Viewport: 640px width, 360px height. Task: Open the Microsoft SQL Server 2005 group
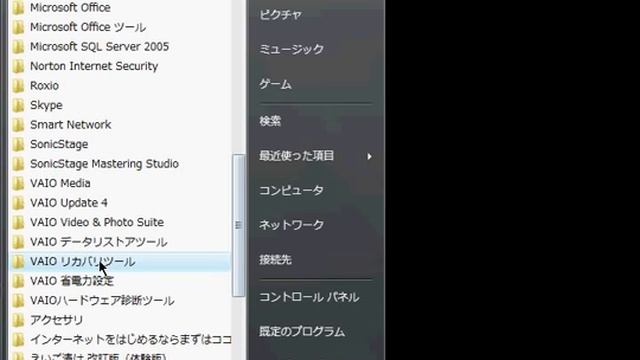point(99,47)
